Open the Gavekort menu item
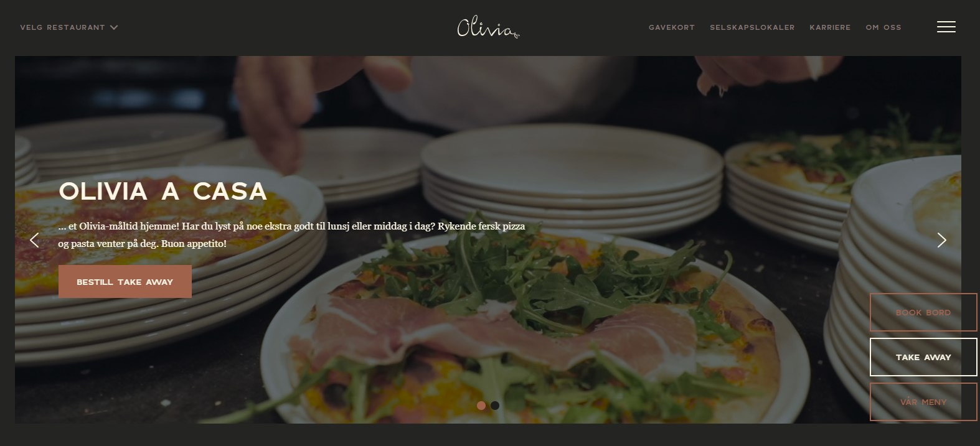Viewport: 980px width, 446px height. [671, 27]
